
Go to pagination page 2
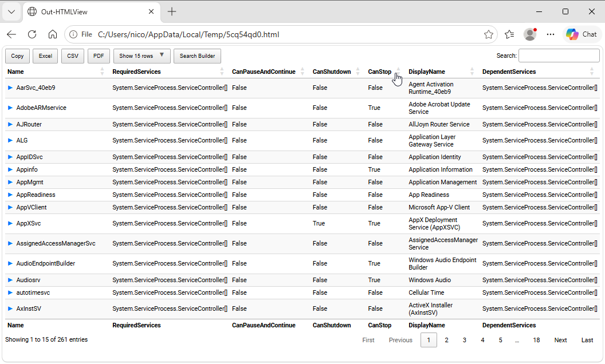[x=446, y=340]
